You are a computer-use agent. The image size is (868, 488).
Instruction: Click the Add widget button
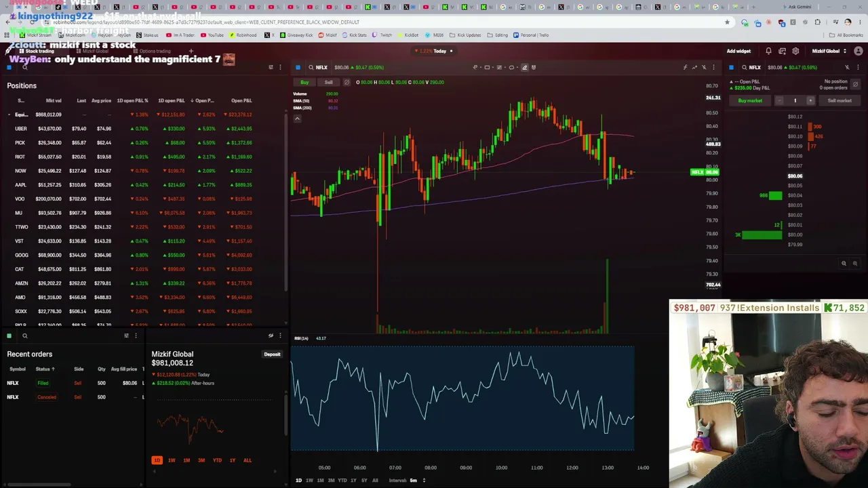point(738,51)
